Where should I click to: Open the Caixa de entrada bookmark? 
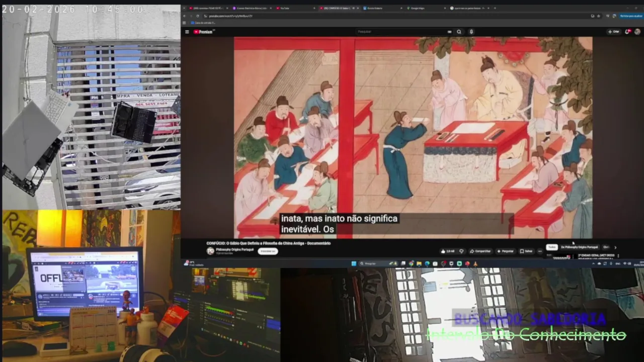[x=203, y=23]
